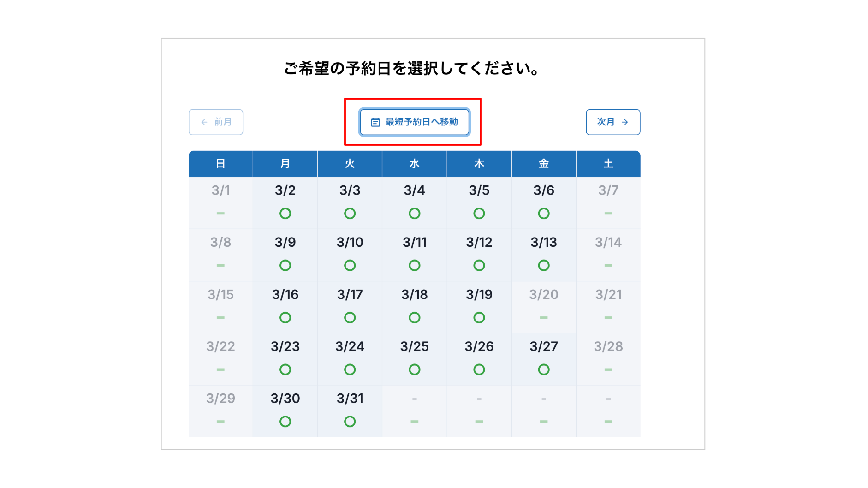Click the availability circle beneath 3/30

[285, 421]
